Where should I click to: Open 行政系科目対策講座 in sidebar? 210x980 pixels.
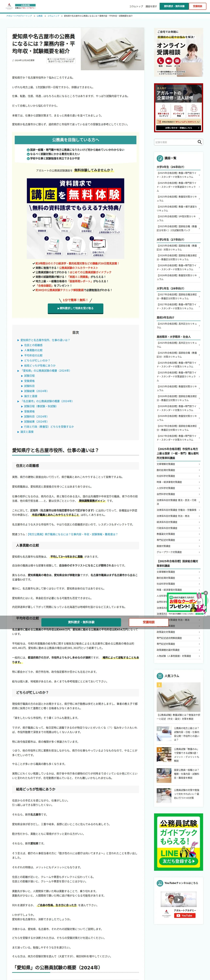pyautogui.click(x=178, y=528)
